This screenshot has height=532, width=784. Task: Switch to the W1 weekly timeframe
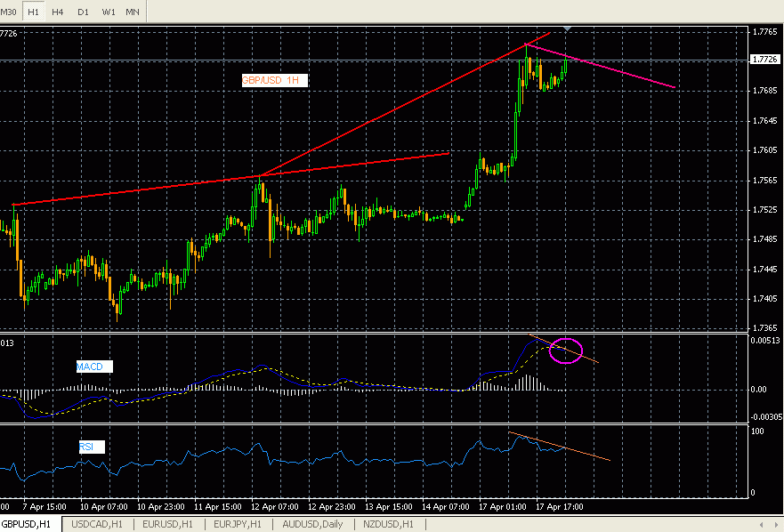108,12
